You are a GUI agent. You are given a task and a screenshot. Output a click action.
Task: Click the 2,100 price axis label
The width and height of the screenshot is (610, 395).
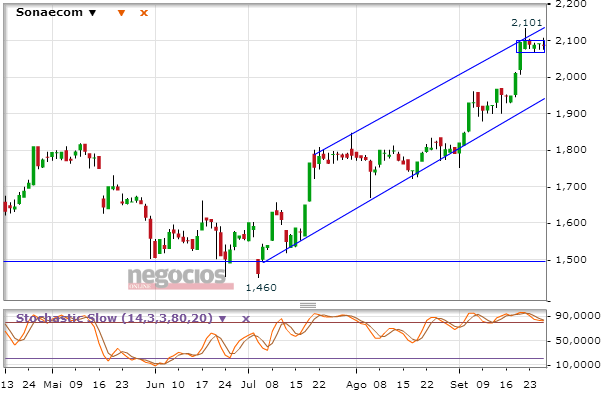point(571,40)
